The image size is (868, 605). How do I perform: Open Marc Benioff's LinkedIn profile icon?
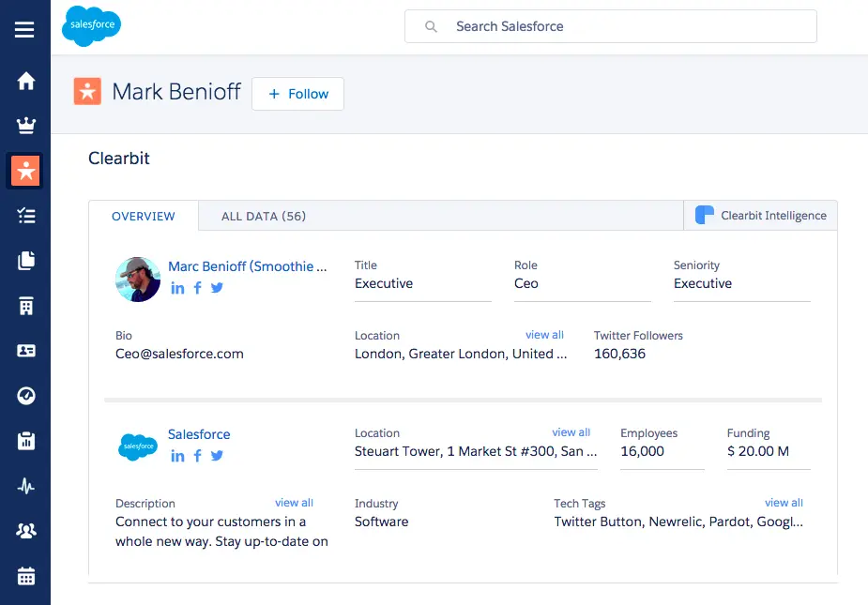click(x=177, y=288)
